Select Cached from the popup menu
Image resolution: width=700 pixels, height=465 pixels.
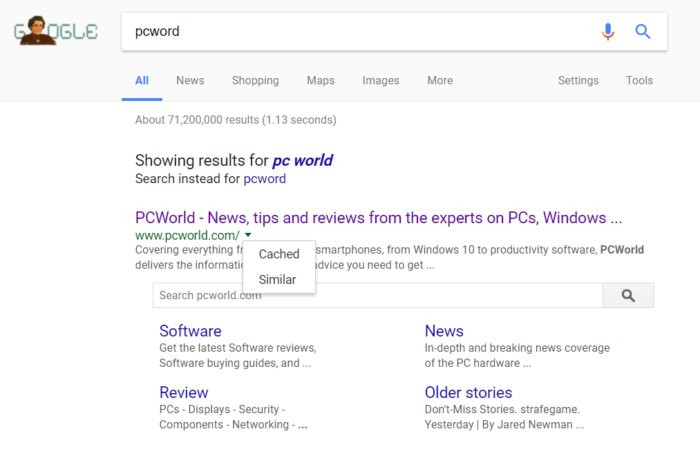279,254
